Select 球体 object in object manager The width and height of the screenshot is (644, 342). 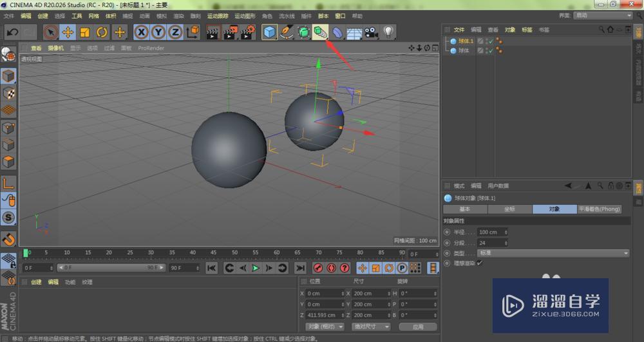click(464, 50)
